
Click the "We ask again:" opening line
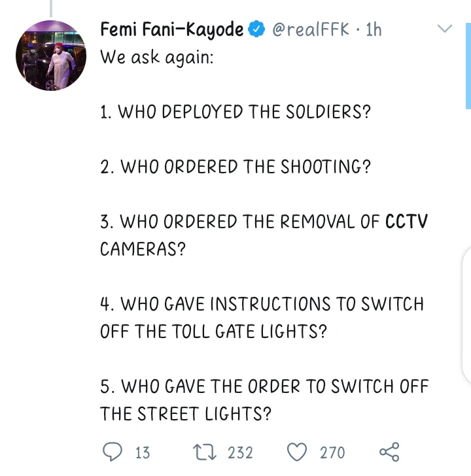[157, 58]
